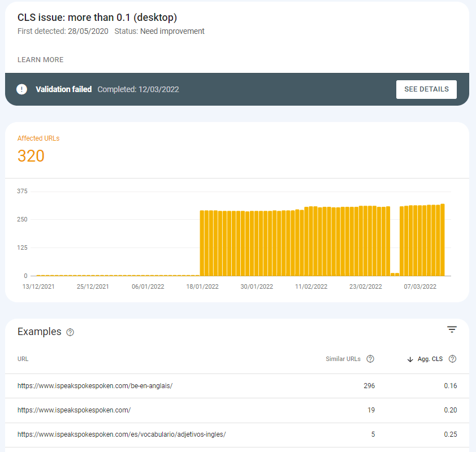Select the Affected URLs label
The width and height of the screenshot is (476, 452).
click(x=38, y=138)
